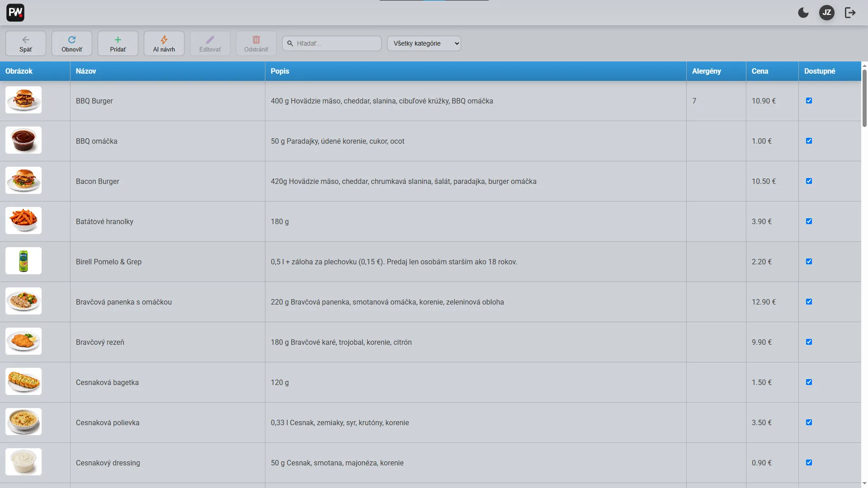The image size is (868, 488).
Task: Select the Bacon Burger name cell
Action: (168, 181)
